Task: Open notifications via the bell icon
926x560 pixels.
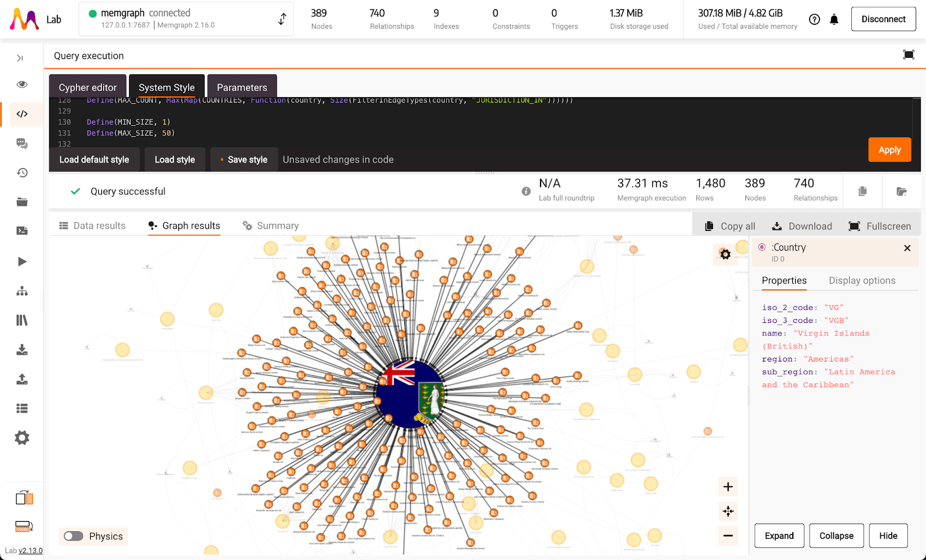Action: coord(835,19)
